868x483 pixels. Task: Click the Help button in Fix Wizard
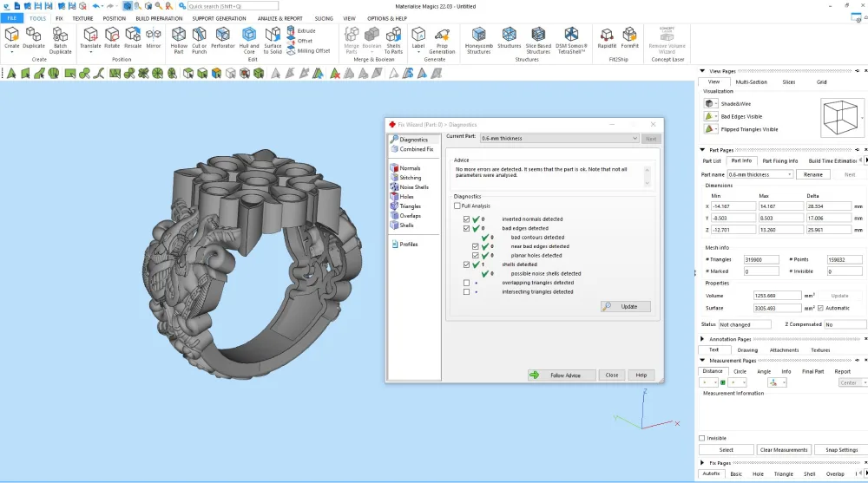(x=641, y=375)
